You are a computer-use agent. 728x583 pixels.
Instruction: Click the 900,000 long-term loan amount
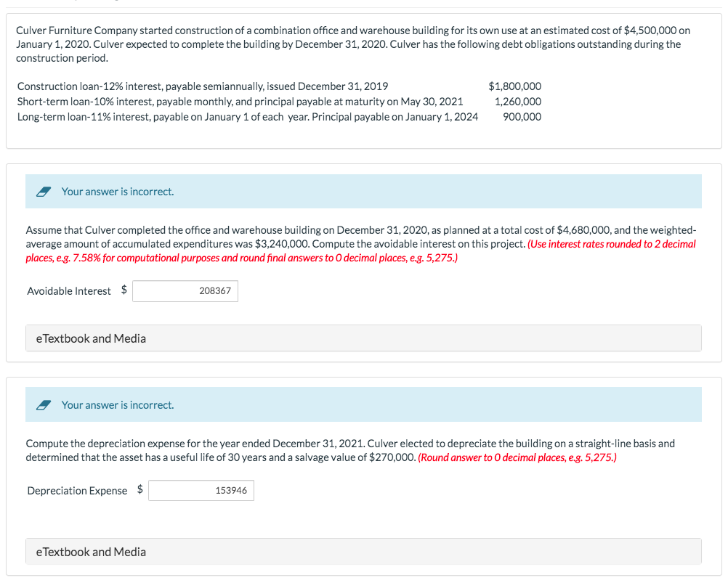click(522, 117)
